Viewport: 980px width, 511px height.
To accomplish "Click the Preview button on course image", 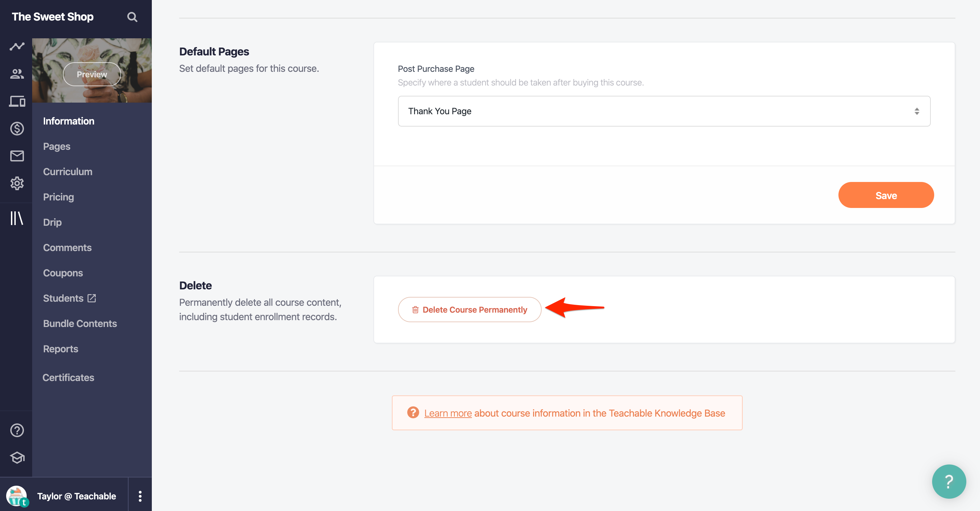I will tap(92, 74).
